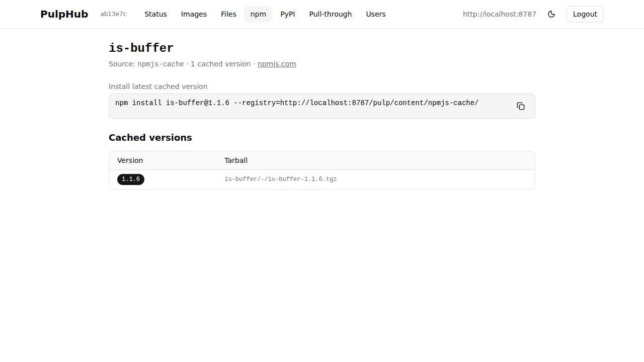The image size is (644, 362).
Task: Open the Users page
Action: click(x=376, y=14)
